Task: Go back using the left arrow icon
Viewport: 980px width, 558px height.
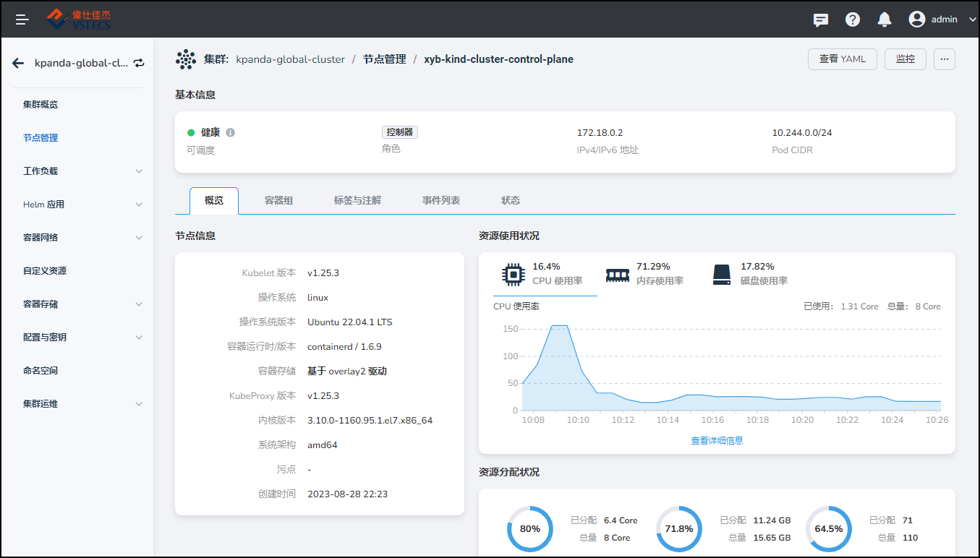Action: point(18,63)
